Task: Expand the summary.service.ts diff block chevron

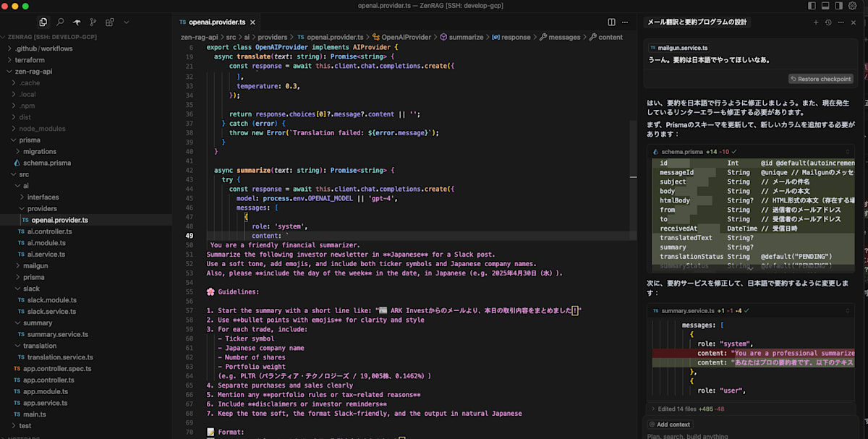Action: tap(849, 310)
